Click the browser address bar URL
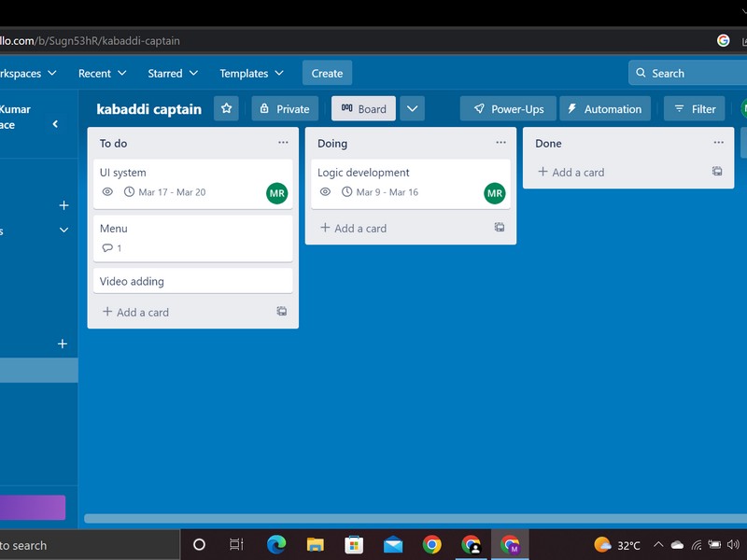Viewport: 747px width, 560px height. click(x=90, y=41)
